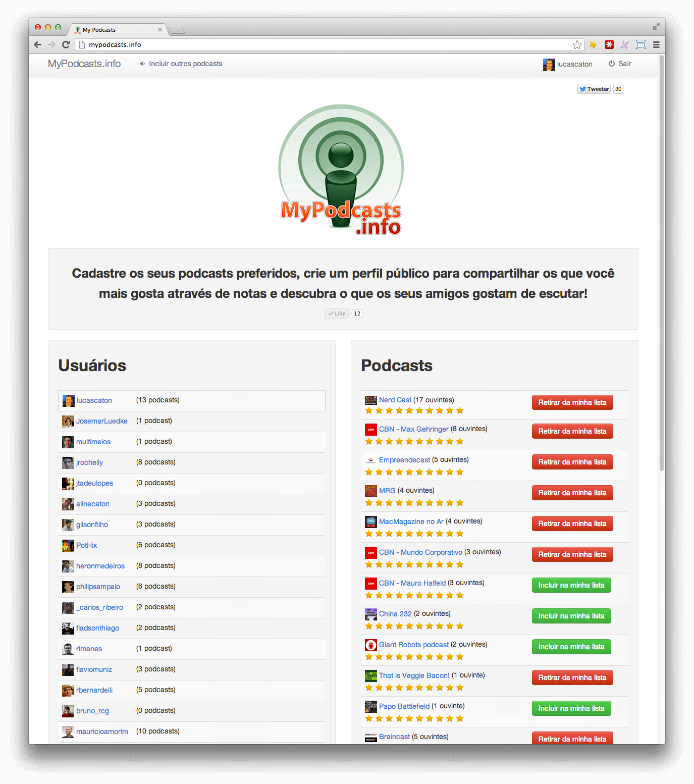
Task: Click the MRG podcast thumbnail
Action: [x=371, y=491]
